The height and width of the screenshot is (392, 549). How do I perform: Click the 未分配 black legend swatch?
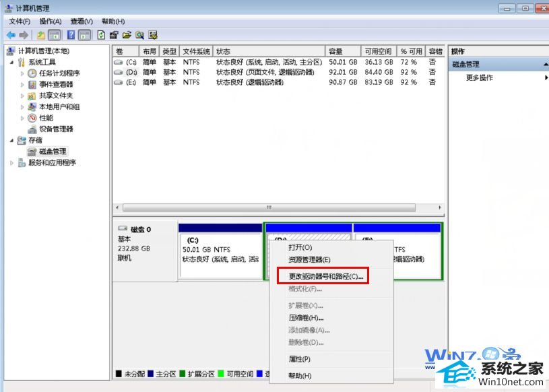tap(119, 374)
